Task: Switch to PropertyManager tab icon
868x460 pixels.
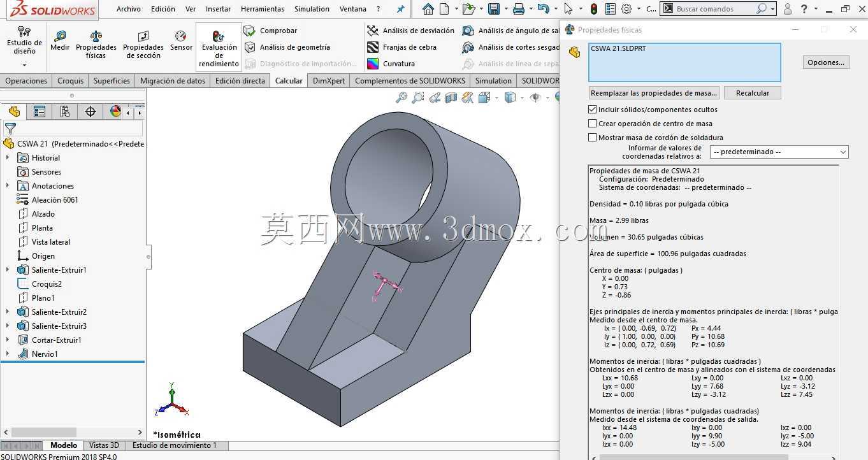Action: (x=40, y=111)
